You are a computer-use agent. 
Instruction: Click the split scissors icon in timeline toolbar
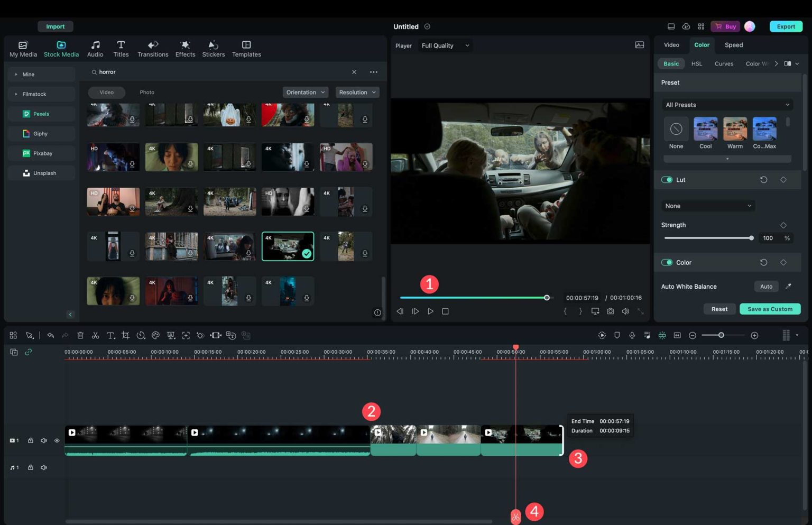(95, 335)
